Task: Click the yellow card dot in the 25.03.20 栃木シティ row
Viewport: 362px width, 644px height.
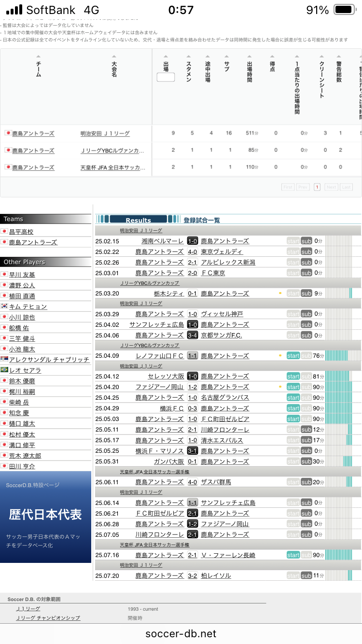Action: point(280,293)
